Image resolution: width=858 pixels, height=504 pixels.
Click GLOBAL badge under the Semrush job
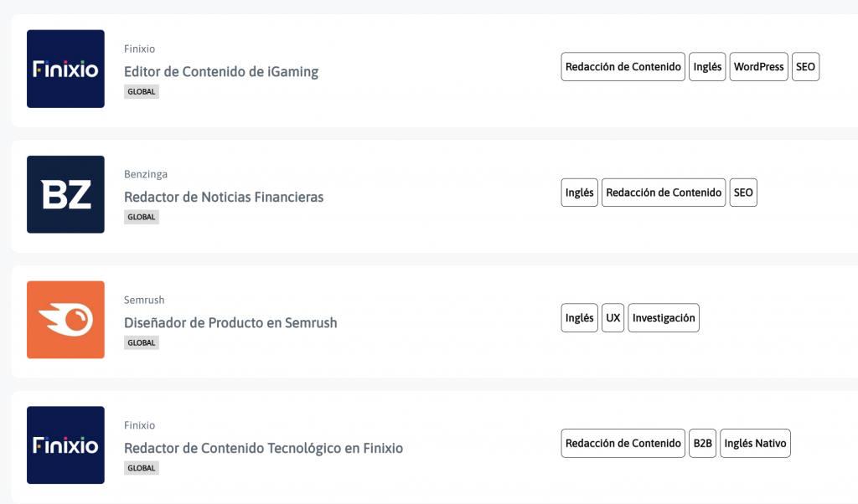(x=141, y=342)
